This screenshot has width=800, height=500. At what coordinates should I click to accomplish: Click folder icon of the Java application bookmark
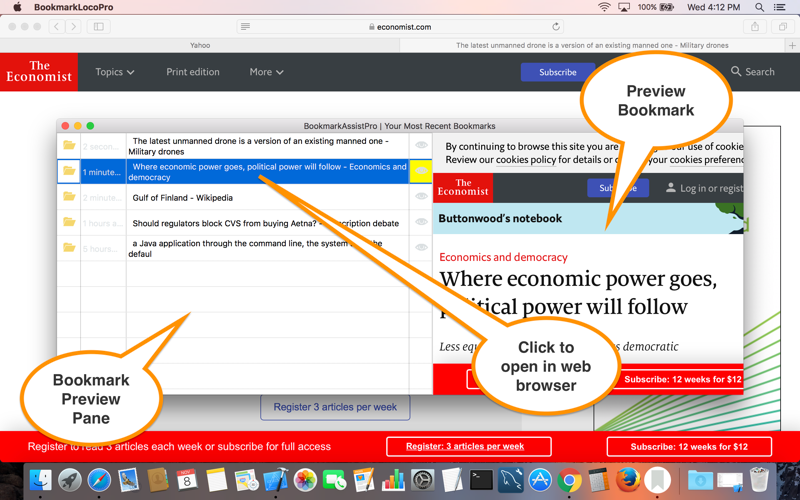point(69,247)
